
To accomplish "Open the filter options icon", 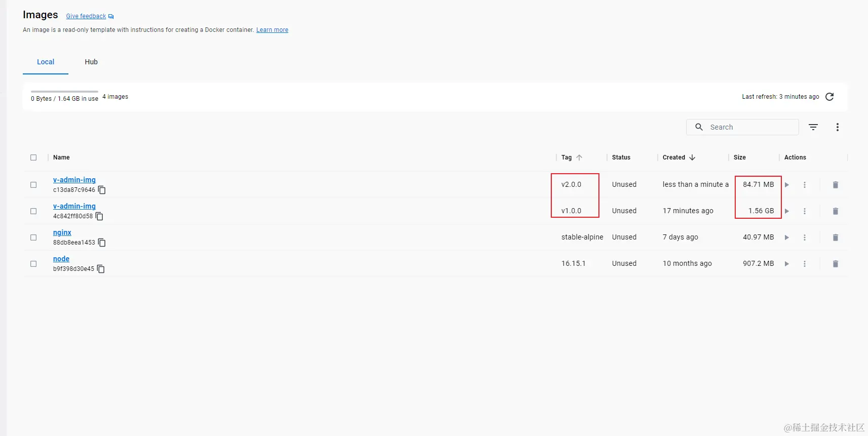I will coord(813,127).
